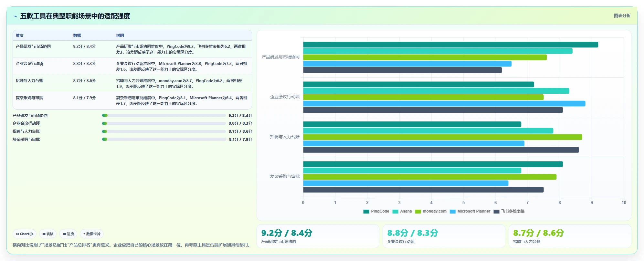Select table cell 招聘与人力台账
This screenshot has width=644, height=261.
click(29, 81)
